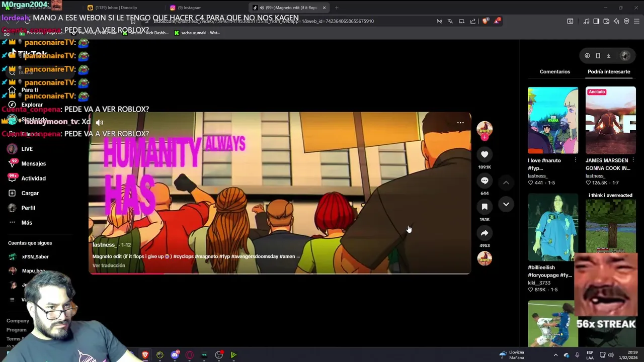
Task: Click the translate page icon in address bar
Action: (x=450, y=21)
